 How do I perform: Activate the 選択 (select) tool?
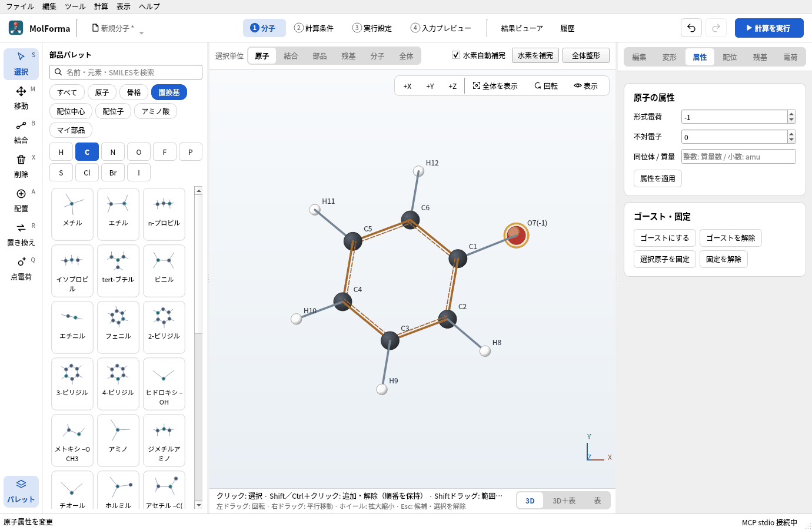(x=21, y=64)
